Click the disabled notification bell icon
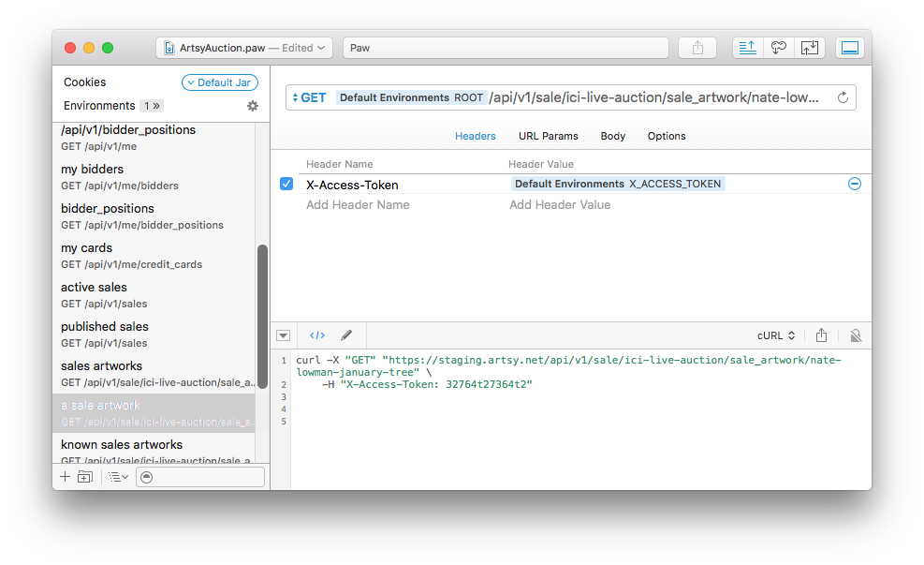The width and height of the screenshot is (924, 565). (856, 335)
